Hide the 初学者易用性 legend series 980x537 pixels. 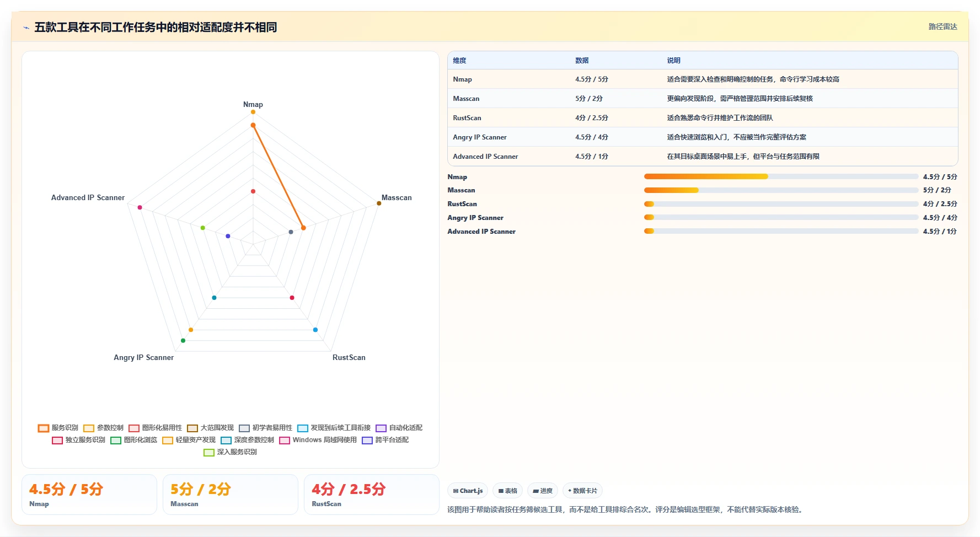click(x=265, y=428)
